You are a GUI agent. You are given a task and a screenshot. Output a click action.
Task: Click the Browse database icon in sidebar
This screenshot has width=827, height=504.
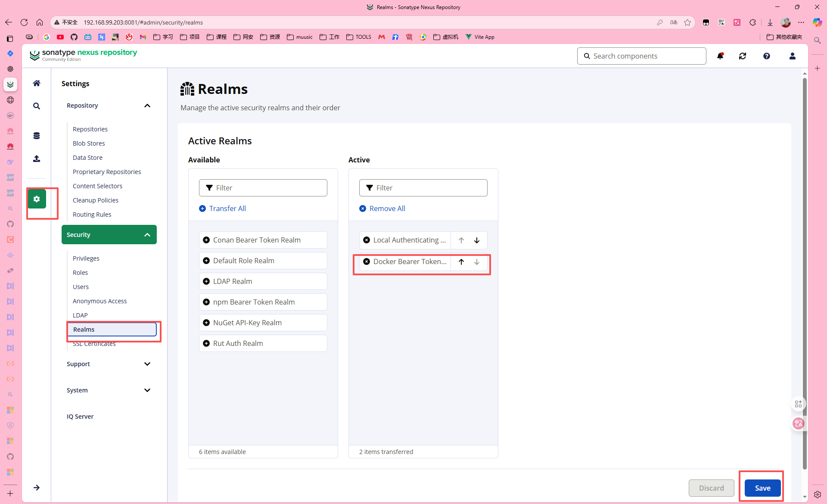[37, 136]
